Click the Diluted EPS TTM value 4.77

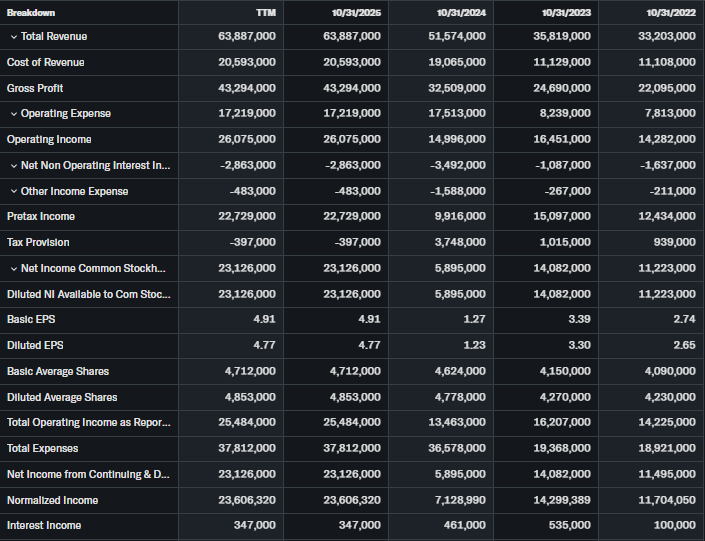tap(265, 346)
